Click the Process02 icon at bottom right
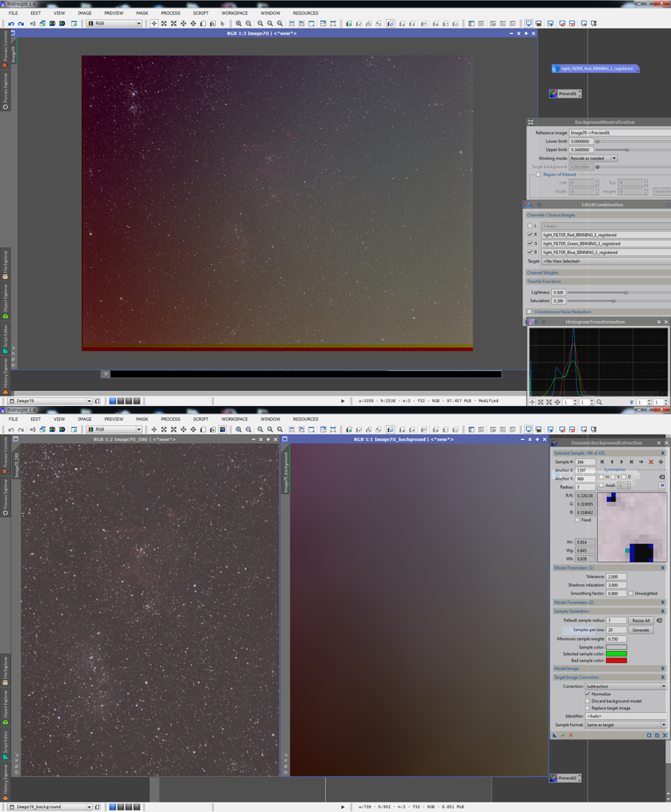 click(566, 778)
